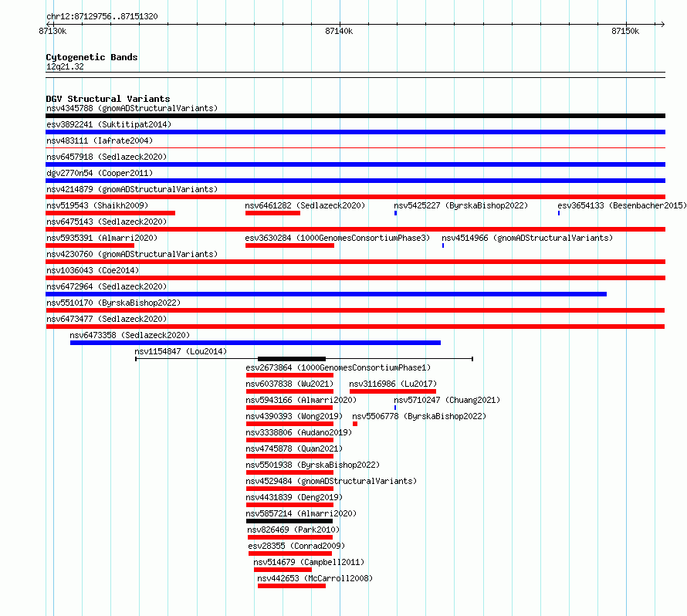687x616 pixels.
Task: Click the esv3892241 (Suktitipat2014) label
Action: (x=109, y=124)
